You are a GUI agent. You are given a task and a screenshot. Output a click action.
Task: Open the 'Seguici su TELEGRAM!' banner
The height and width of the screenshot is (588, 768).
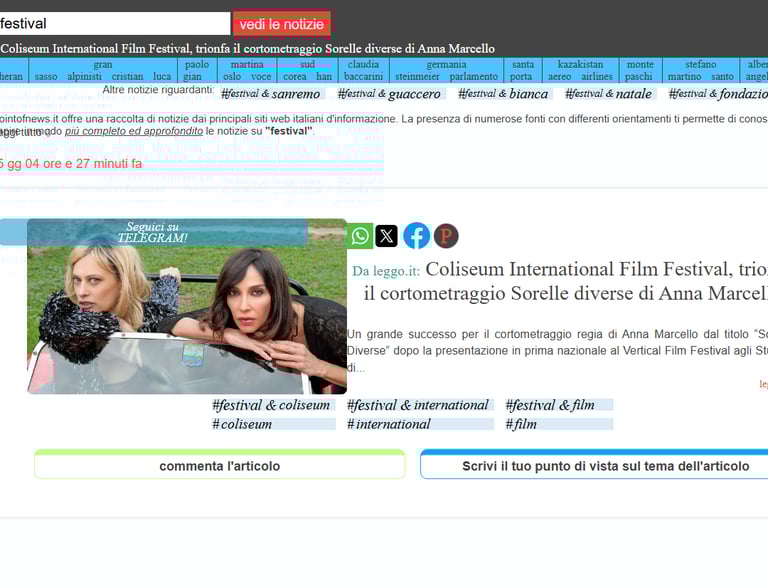click(153, 232)
